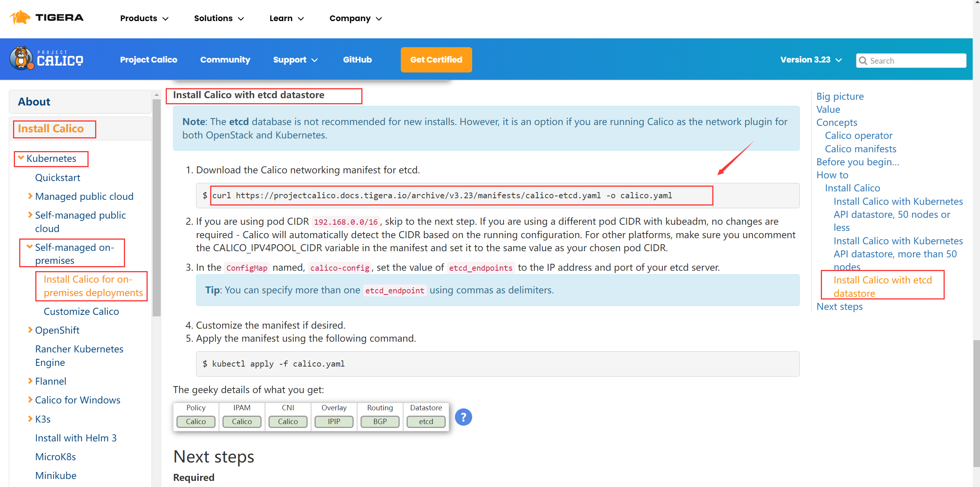The width and height of the screenshot is (980, 487).
Task: Go to Next steps in page contents
Action: [x=839, y=306]
